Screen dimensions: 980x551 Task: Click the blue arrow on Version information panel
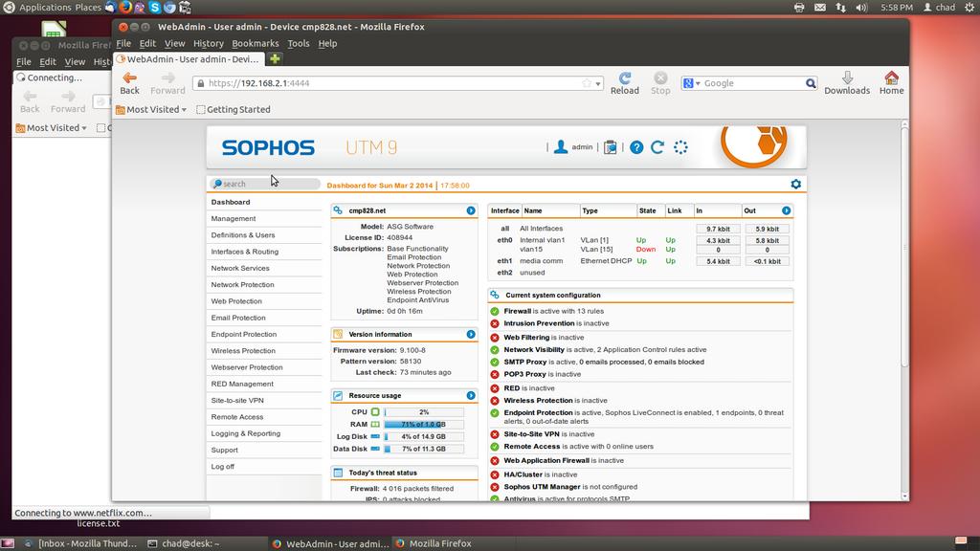tap(471, 334)
